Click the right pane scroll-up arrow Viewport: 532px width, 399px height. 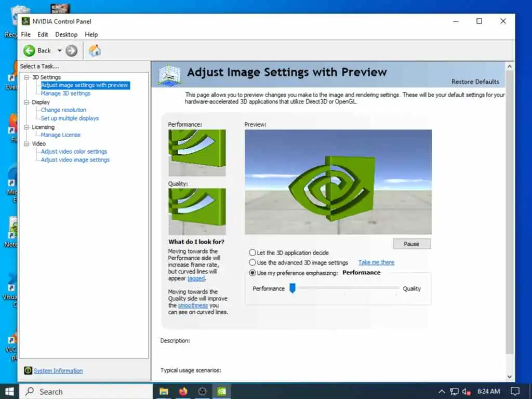pyautogui.click(x=509, y=66)
